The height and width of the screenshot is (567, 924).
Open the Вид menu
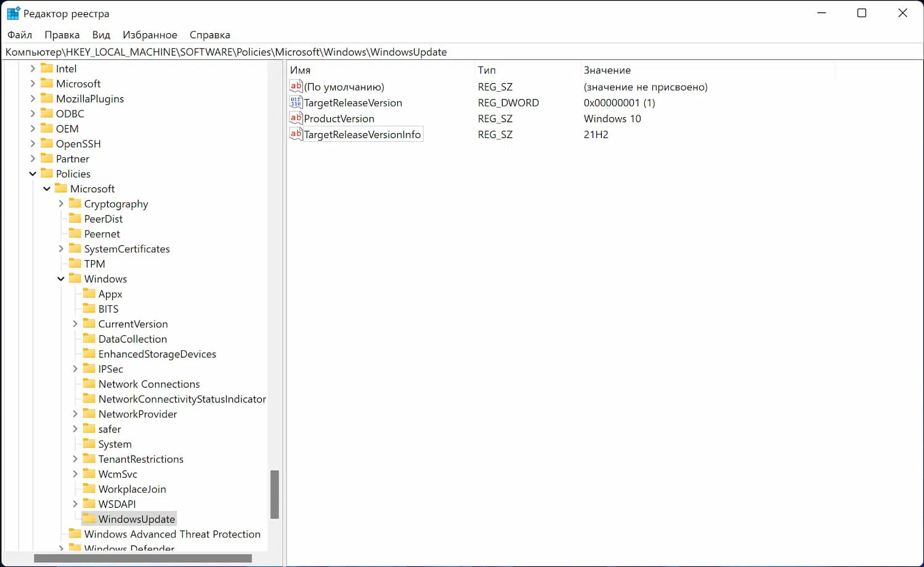[x=101, y=35]
